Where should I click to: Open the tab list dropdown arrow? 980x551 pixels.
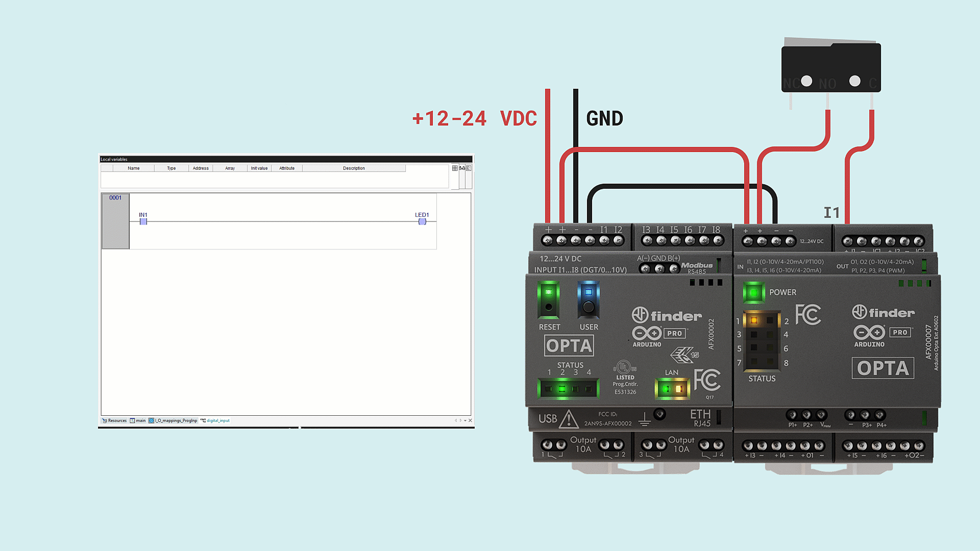tap(465, 421)
